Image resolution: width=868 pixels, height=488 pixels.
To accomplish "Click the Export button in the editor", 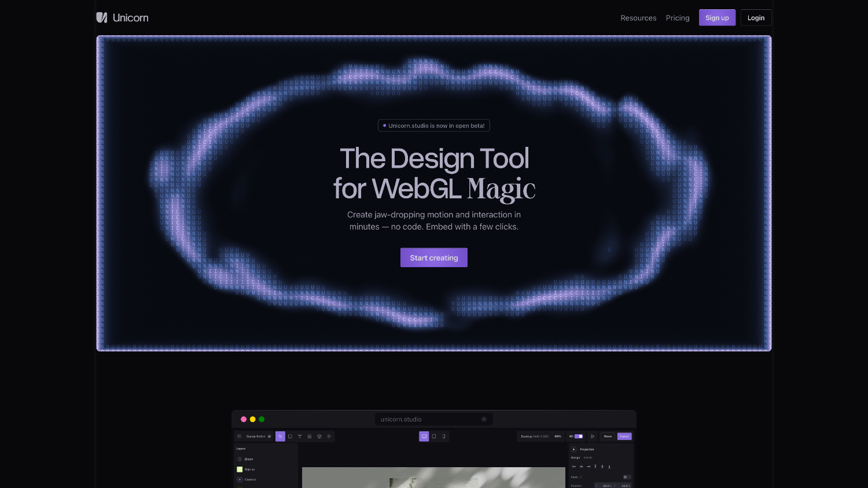I will pyautogui.click(x=624, y=437).
